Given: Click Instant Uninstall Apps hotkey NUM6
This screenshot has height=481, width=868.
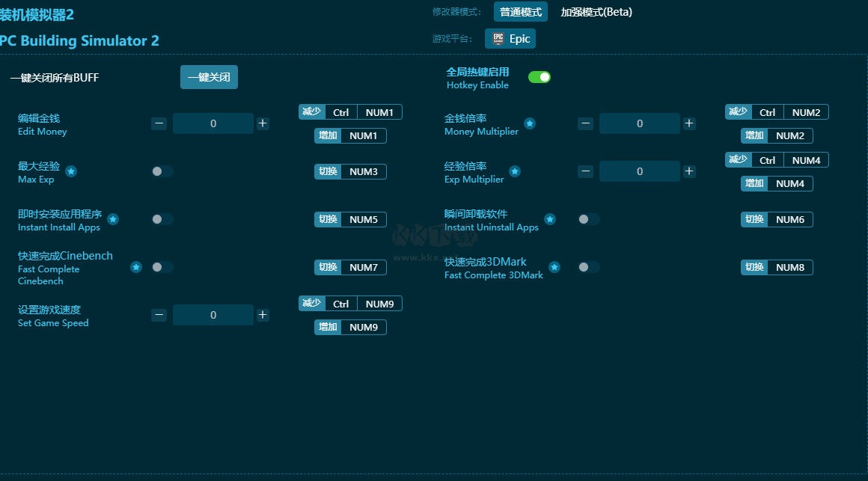Looking at the screenshot, I should click(x=777, y=219).
